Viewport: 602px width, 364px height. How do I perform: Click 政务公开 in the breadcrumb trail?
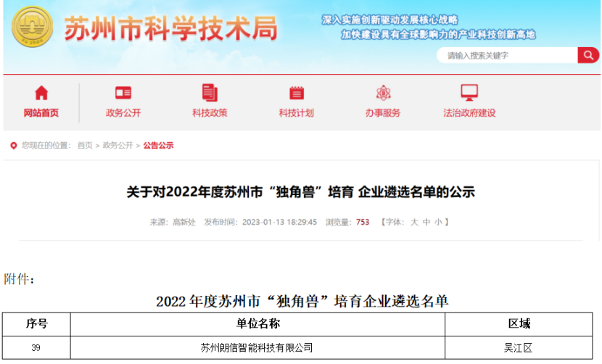click(x=117, y=146)
